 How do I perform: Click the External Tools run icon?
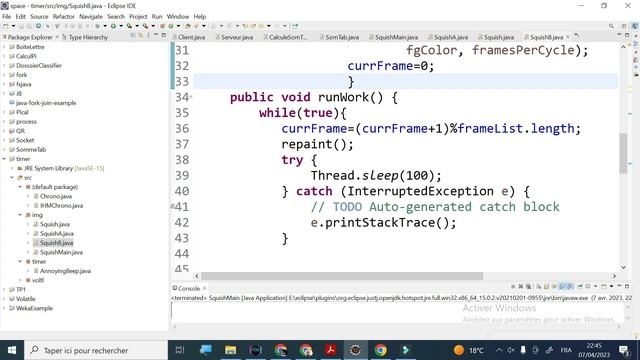(145, 26)
